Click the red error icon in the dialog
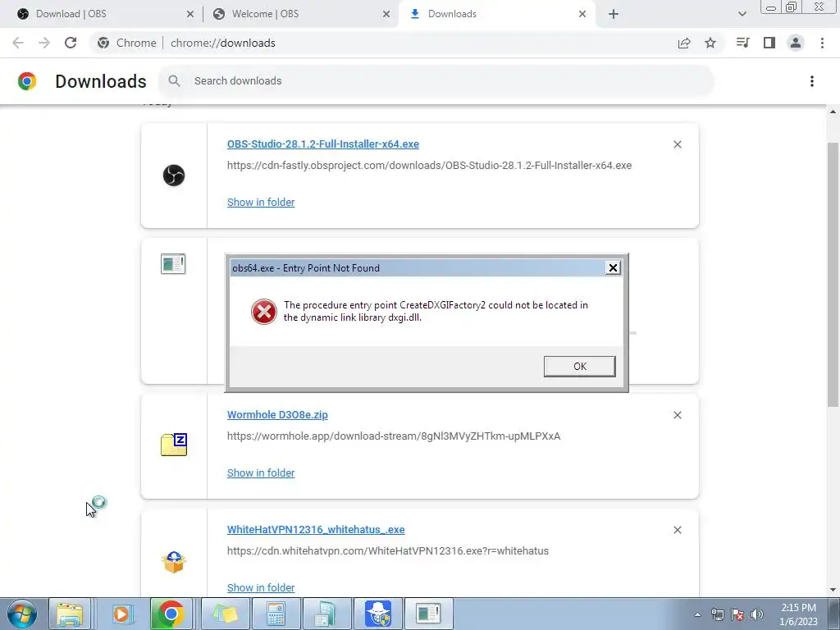 click(x=264, y=311)
